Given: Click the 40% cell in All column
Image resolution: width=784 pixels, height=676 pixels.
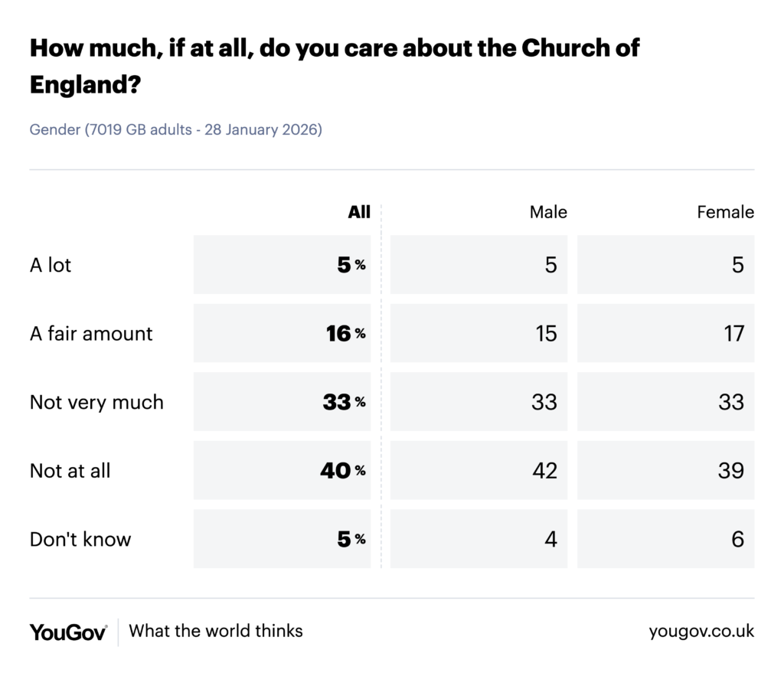Looking at the screenshot, I should (x=282, y=471).
